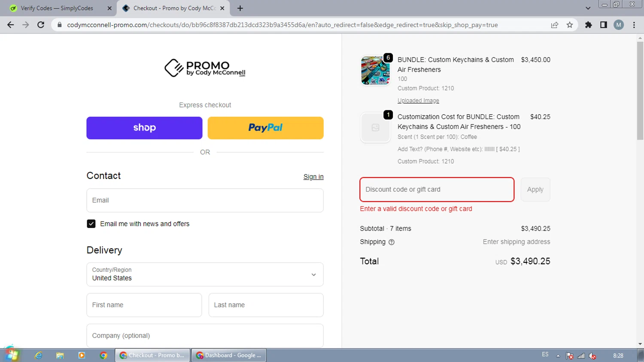This screenshot has width=644, height=362.
Task: Bookmark this page with the star icon
Action: tap(570, 25)
